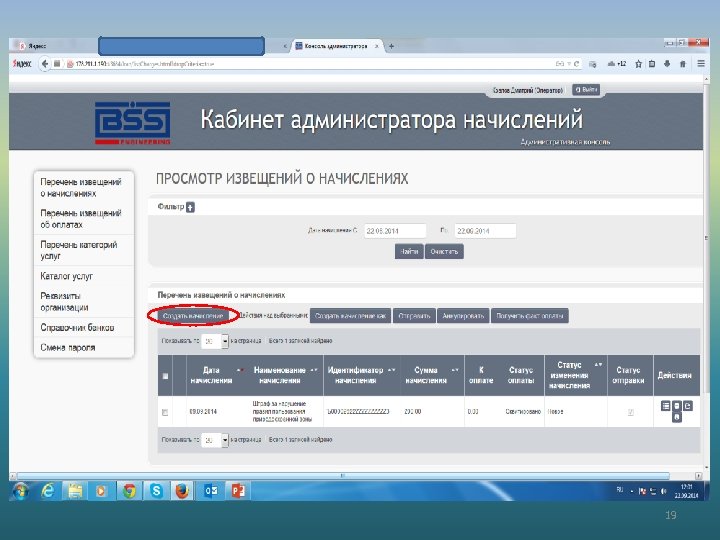This screenshot has height=540, width=720.
Task: Tick the checkbox for the 09.09.2014 row
Action: (165, 412)
